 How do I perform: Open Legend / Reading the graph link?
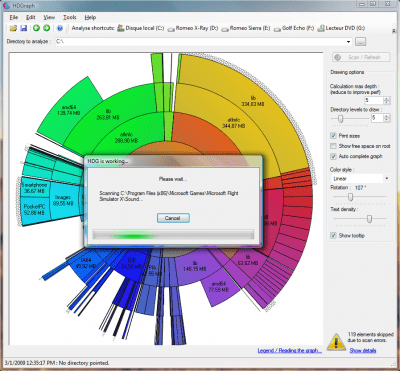[289, 350]
